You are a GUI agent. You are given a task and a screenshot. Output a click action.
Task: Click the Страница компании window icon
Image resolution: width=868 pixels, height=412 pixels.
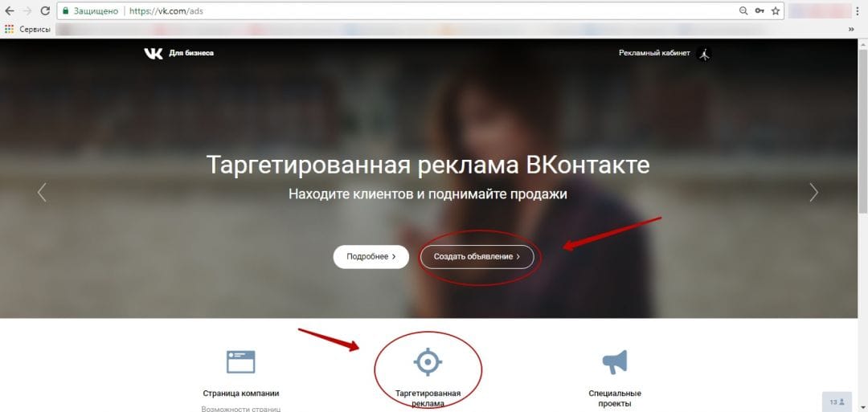point(241,361)
